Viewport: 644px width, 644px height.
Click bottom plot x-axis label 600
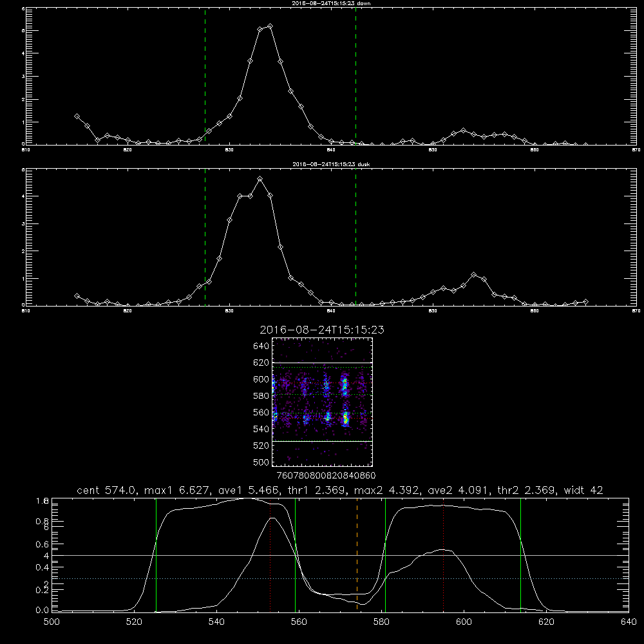pos(464,622)
